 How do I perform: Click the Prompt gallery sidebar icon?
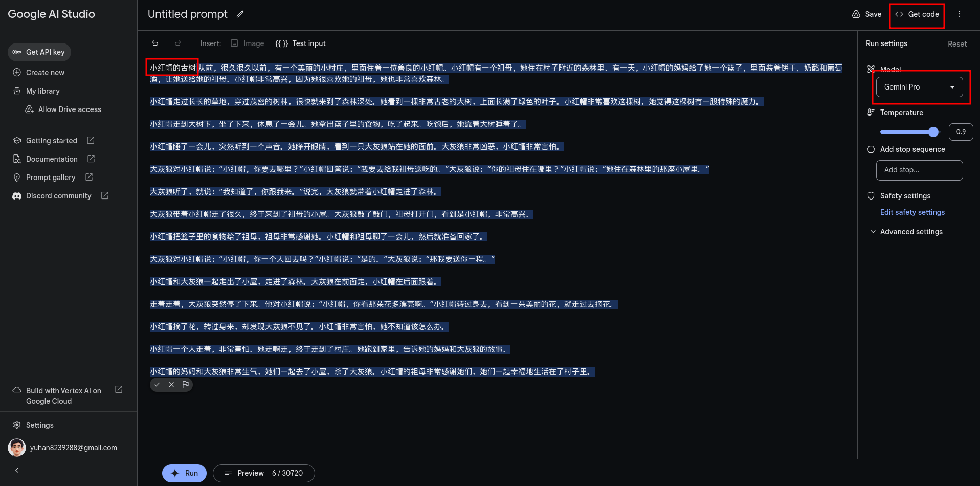[17, 177]
